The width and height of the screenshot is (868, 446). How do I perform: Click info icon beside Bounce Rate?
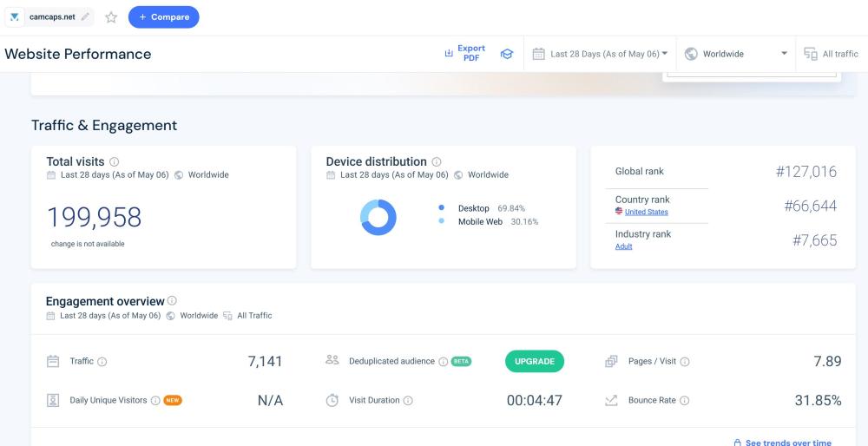click(685, 401)
